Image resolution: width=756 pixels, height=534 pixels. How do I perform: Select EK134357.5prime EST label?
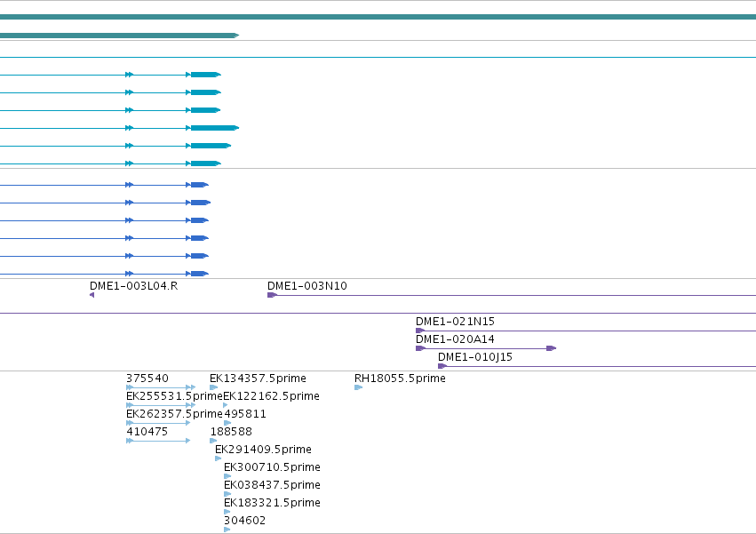click(x=258, y=379)
